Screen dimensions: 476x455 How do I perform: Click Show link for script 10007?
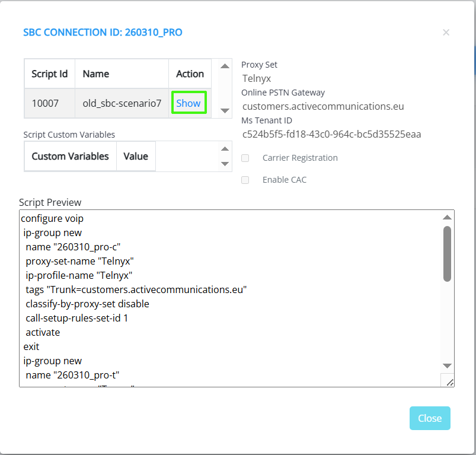click(x=189, y=103)
